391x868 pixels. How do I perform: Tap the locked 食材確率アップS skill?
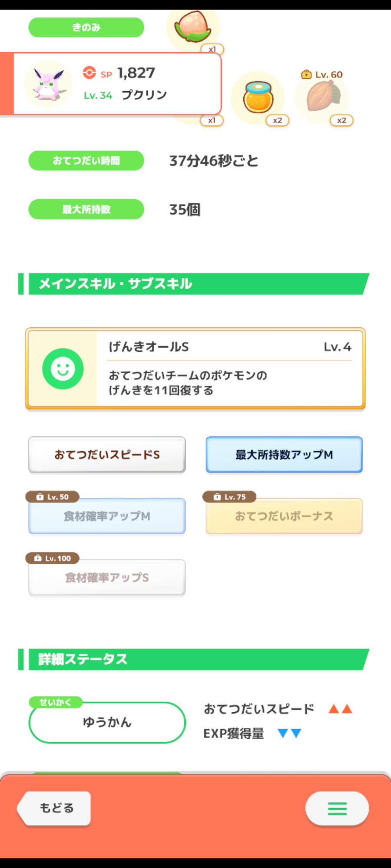[107, 578]
